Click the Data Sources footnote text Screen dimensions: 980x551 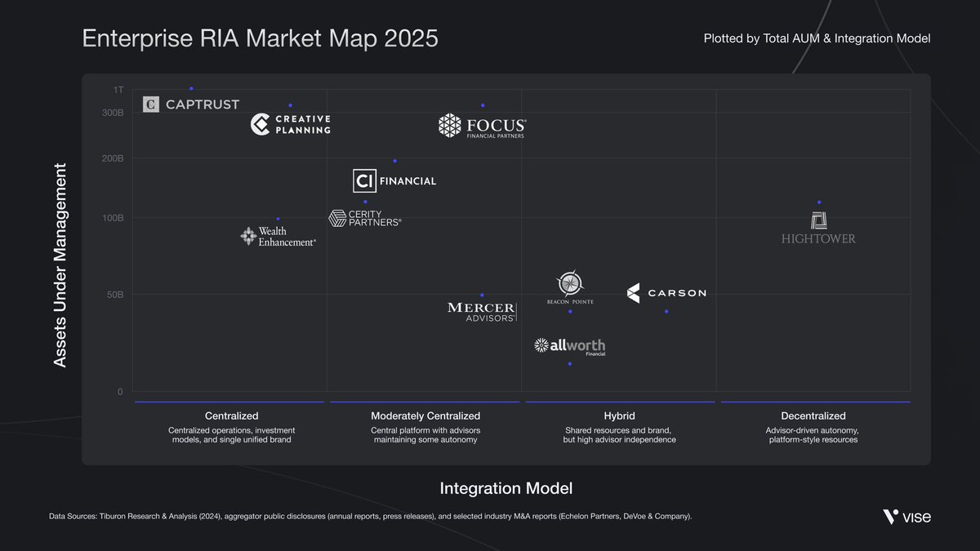click(x=370, y=516)
